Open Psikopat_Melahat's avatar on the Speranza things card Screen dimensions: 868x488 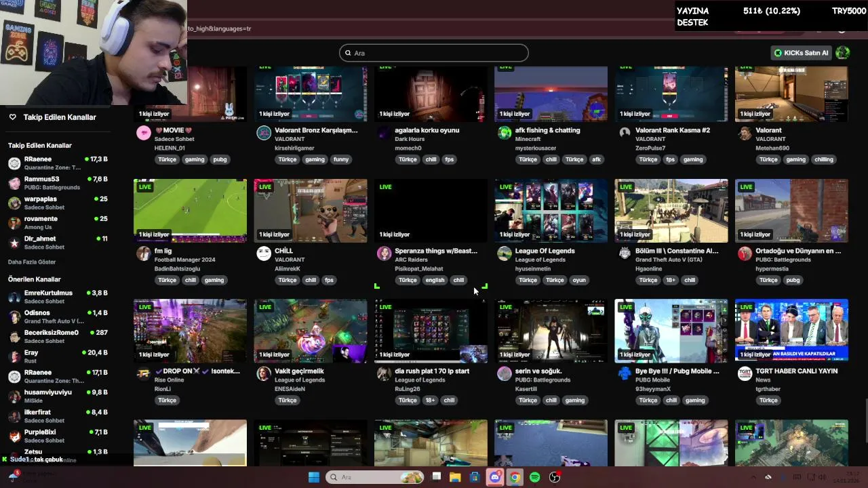(384, 253)
